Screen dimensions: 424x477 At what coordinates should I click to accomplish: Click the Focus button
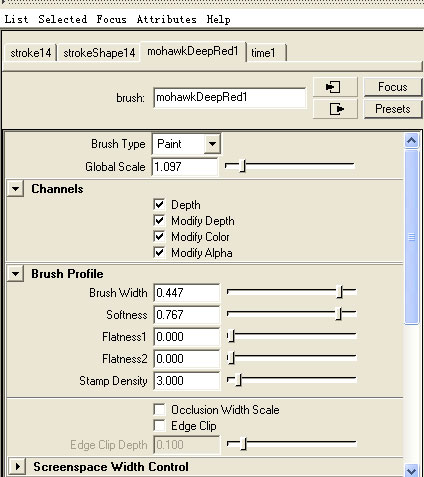pyautogui.click(x=393, y=87)
